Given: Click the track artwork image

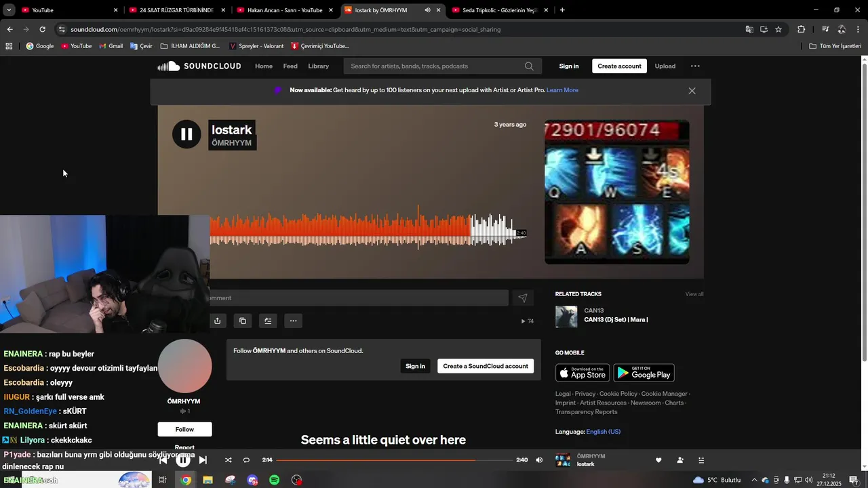Looking at the screenshot, I should [617, 192].
